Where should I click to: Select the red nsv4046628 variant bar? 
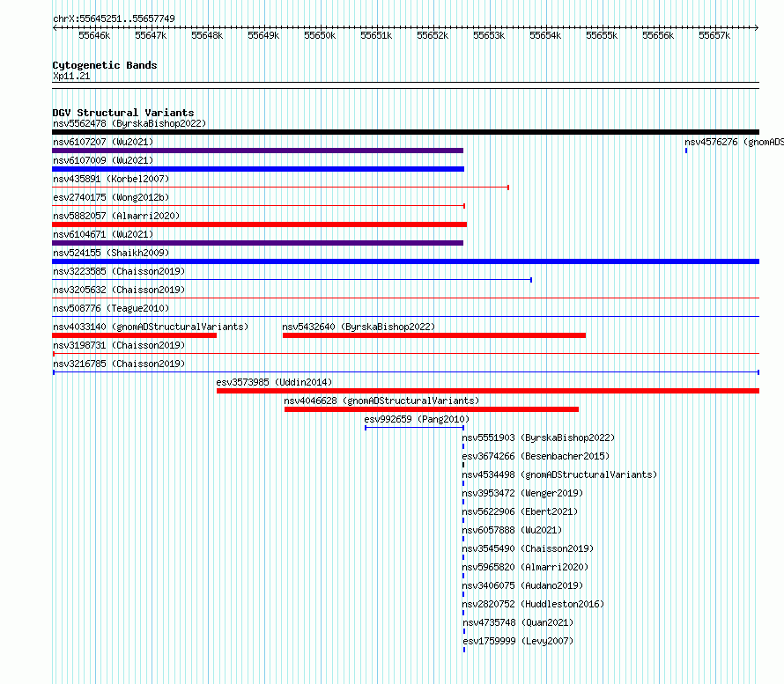432,409
